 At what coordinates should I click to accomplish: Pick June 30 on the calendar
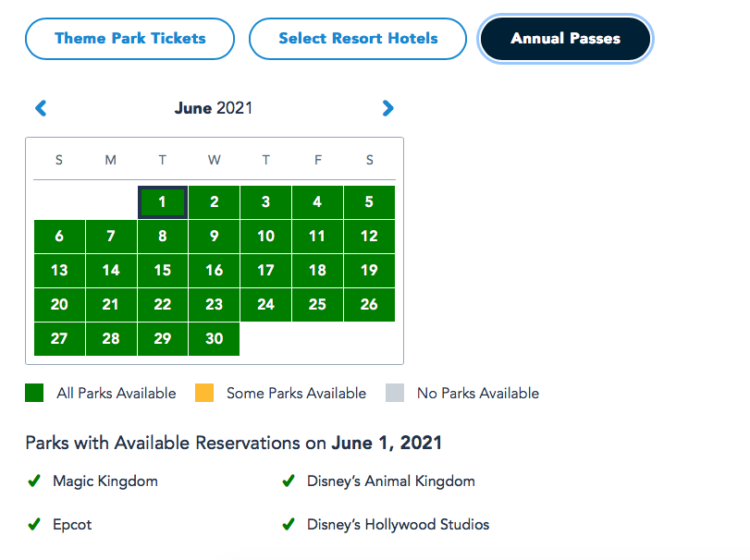(215, 339)
